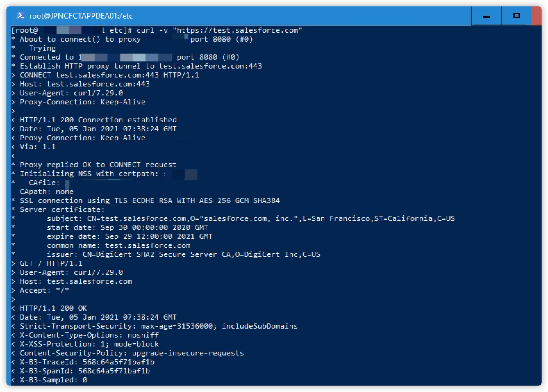
Task: Click the certificate subject line
Action: [251, 218]
